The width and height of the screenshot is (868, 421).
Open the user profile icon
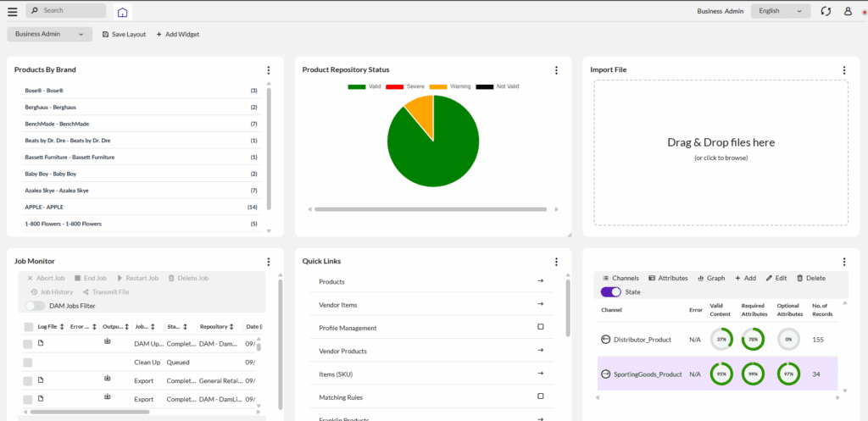tap(848, 11)
